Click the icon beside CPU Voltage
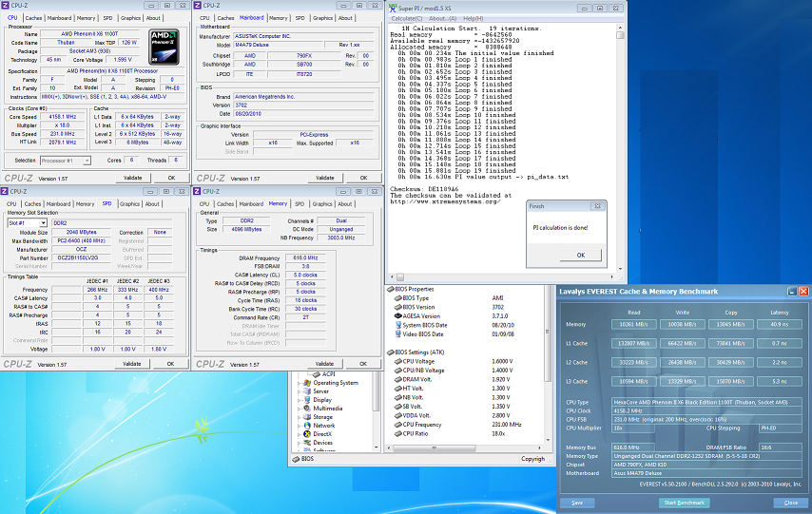 coord(398,361)
